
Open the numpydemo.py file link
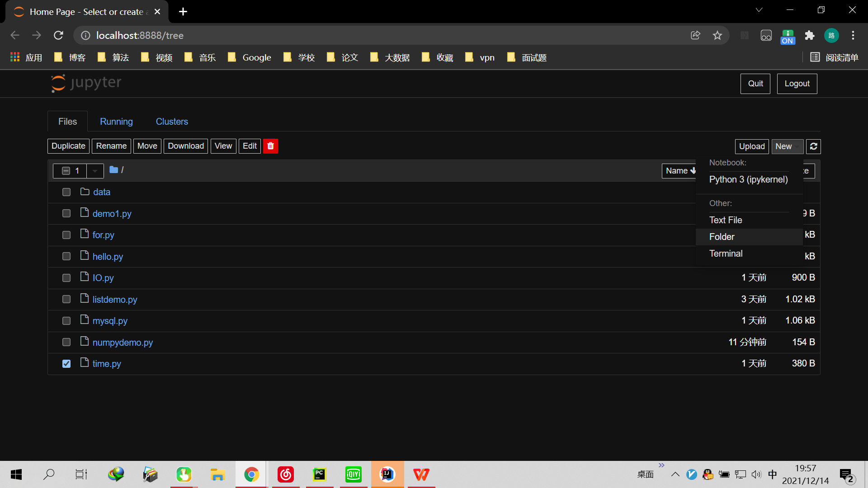point(123,343)
